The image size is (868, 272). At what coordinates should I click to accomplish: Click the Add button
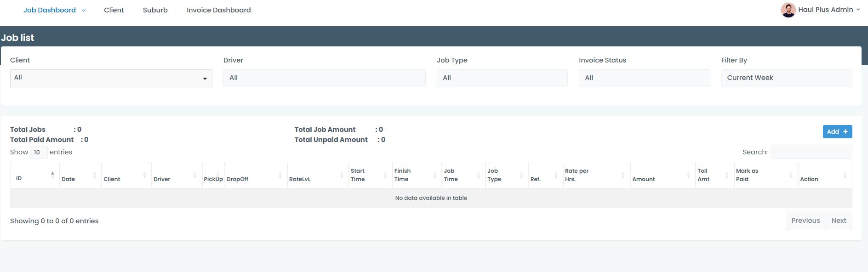(x=837, y=131)
